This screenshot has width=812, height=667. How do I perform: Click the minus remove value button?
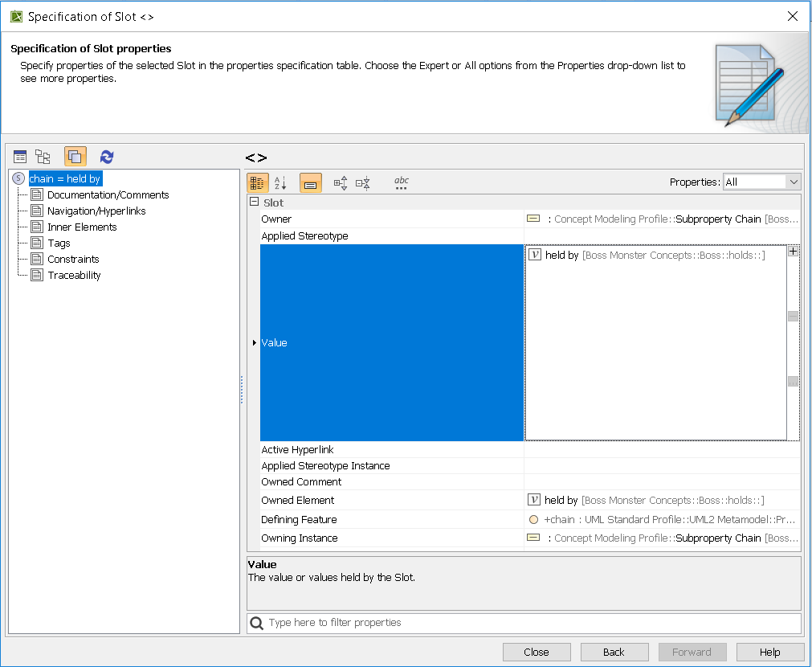(793, 316)
